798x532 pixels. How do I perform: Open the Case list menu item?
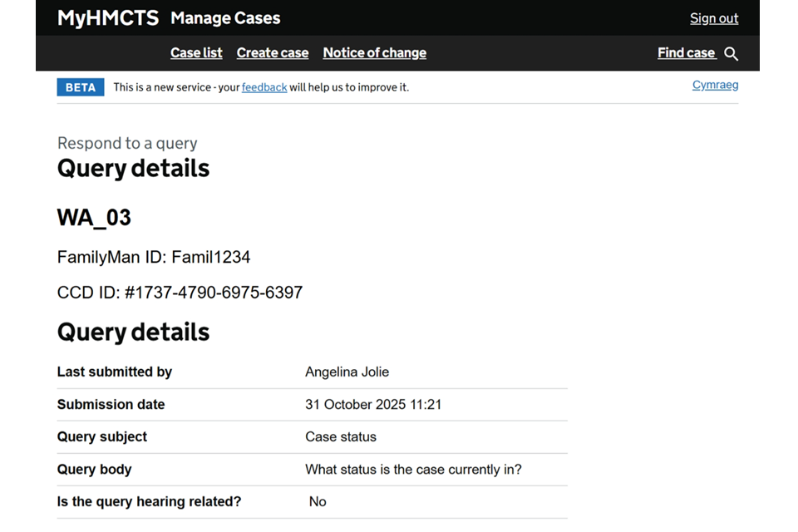coord(196,53)
